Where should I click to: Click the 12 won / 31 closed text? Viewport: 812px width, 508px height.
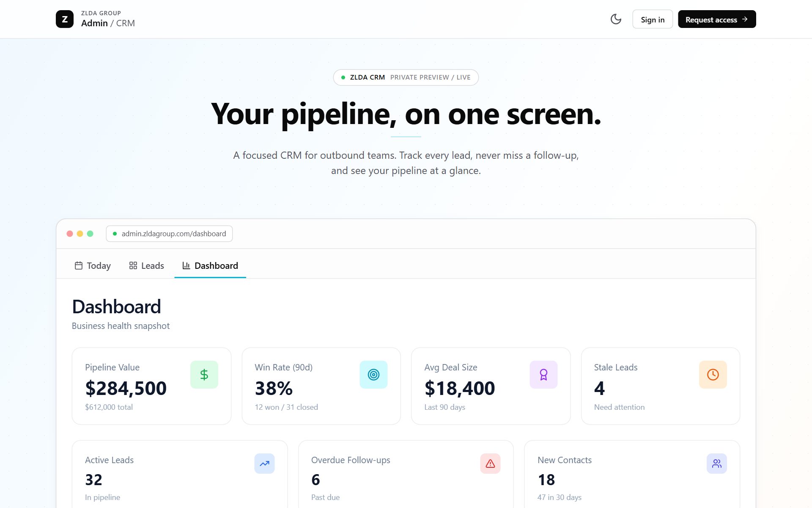coord(286,407)
